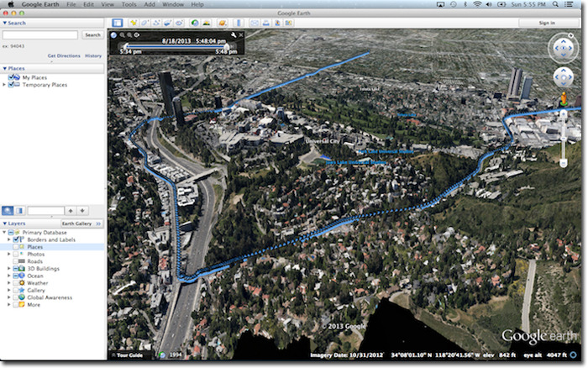
Task: Click the time slider end handle
Action: point(227,47)
